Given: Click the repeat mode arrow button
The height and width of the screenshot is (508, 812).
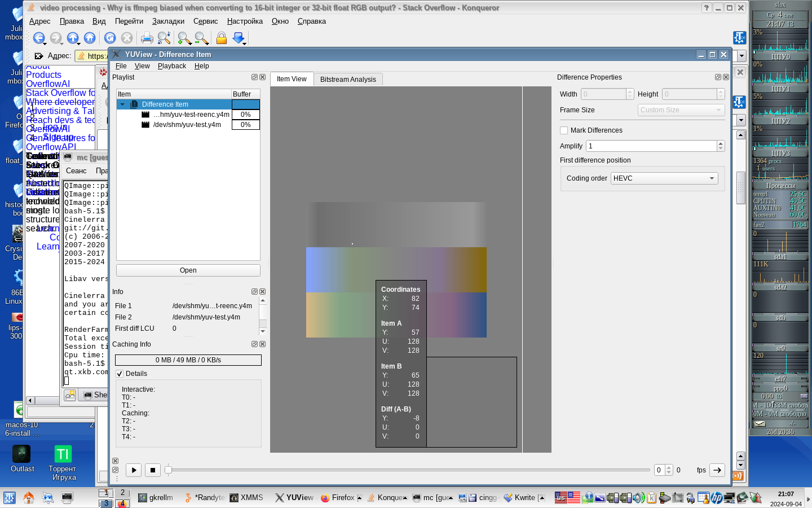Looking at the screenshot, I should (717, 470).
